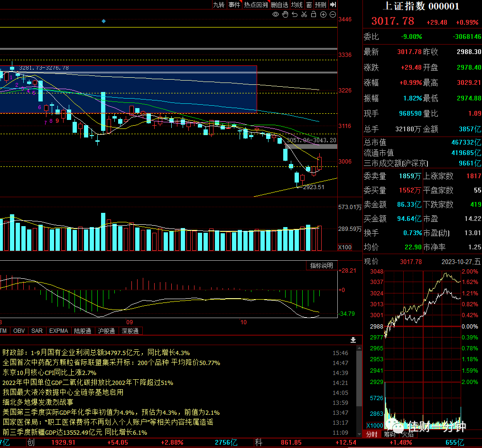Zoom out with the minus circle icon
Screen dimensions: 482x448
333,14
